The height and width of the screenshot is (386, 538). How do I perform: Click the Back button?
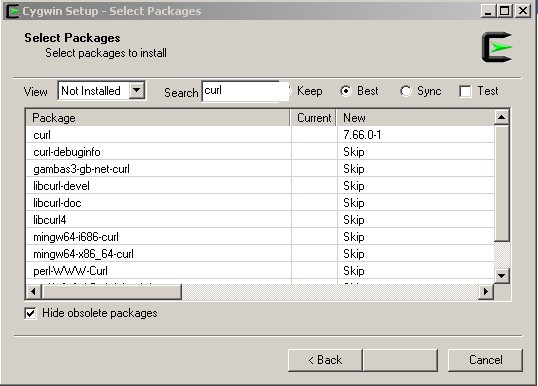click(325, 360)
